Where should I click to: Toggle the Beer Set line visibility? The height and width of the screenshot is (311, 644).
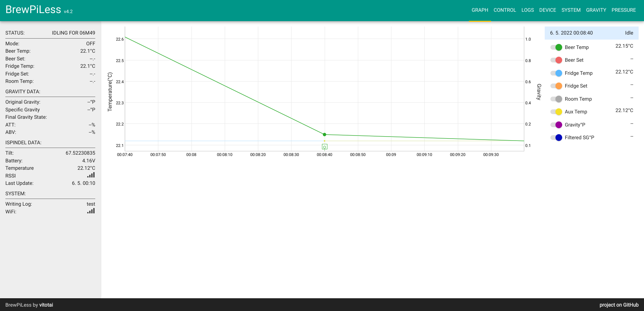pyautogui.click(x=556, y=60)
